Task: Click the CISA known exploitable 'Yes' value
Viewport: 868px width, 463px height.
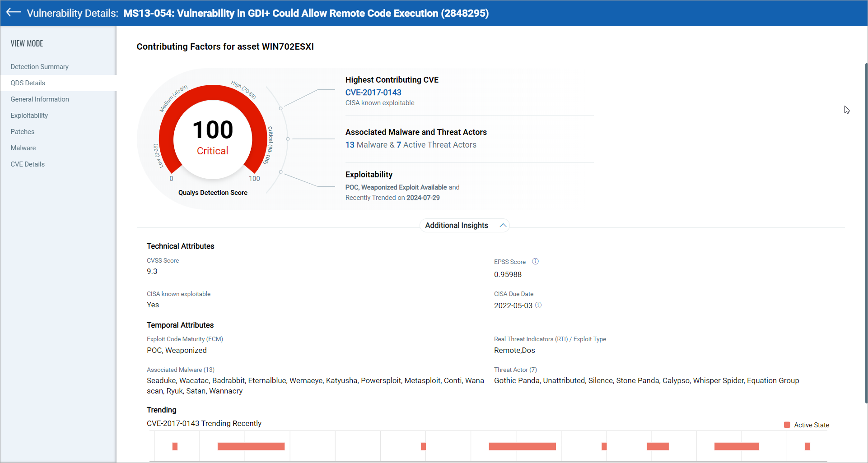Action: tap(153, 305)
